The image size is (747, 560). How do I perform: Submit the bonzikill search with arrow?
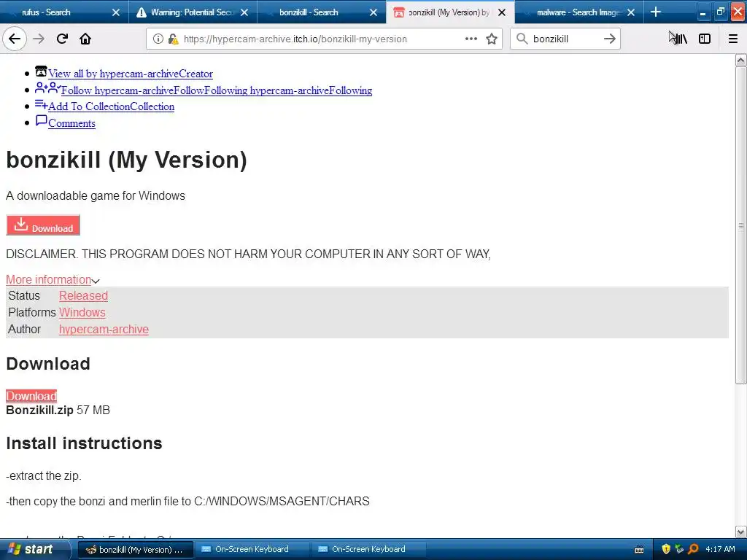point(610,39)
